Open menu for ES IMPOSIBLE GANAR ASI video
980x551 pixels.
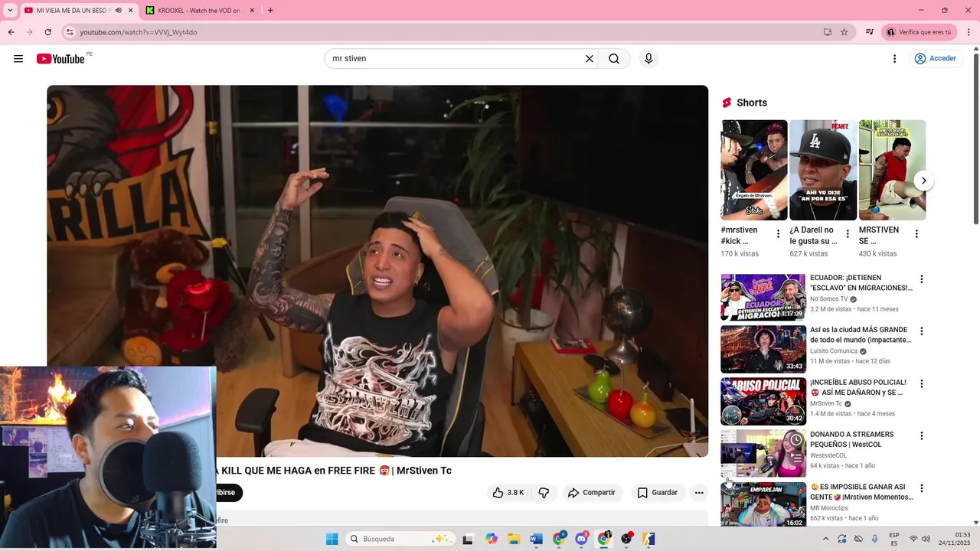pyautogui.click(x=922, y=487)
